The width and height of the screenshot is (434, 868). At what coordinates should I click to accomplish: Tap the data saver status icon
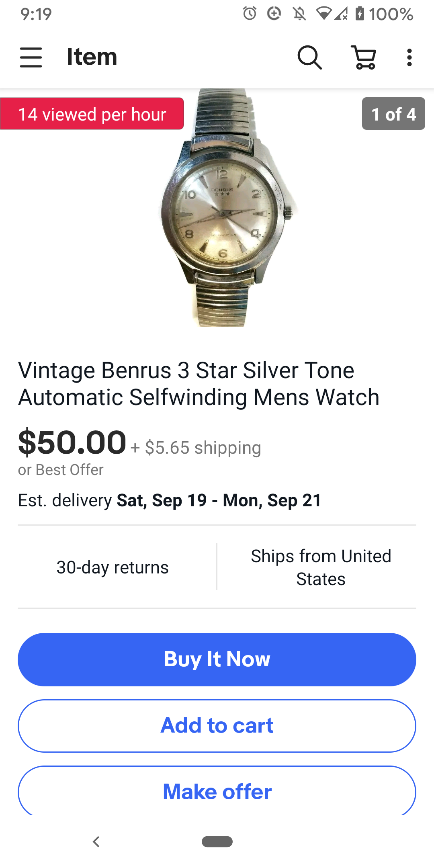274,14
